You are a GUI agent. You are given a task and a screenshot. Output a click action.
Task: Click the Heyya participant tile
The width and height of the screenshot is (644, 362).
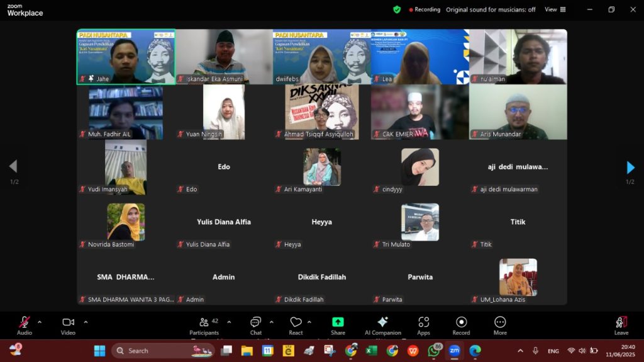pyautogui.click(x=322, y=222)
